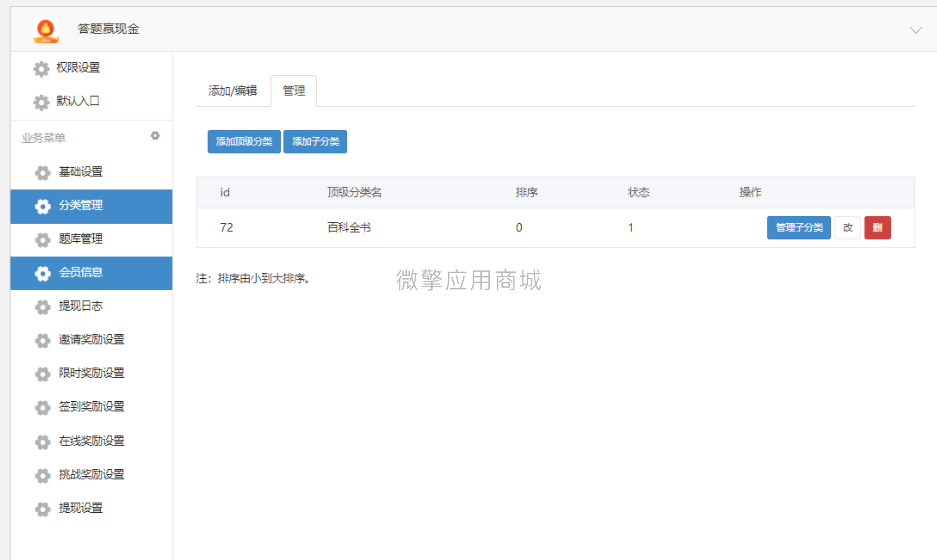Click the gear icon beside 邀请奖励设置

(x=43, y=341)
